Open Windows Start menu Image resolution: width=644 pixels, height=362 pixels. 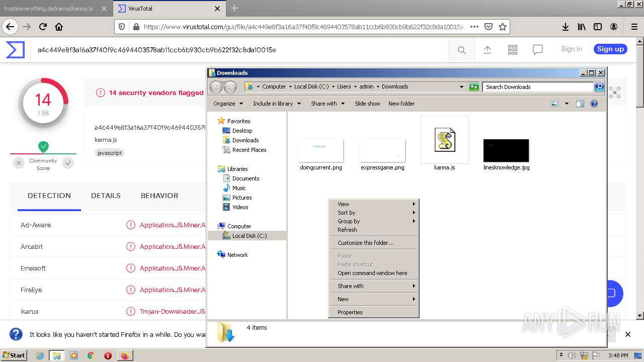pos(14,355)
